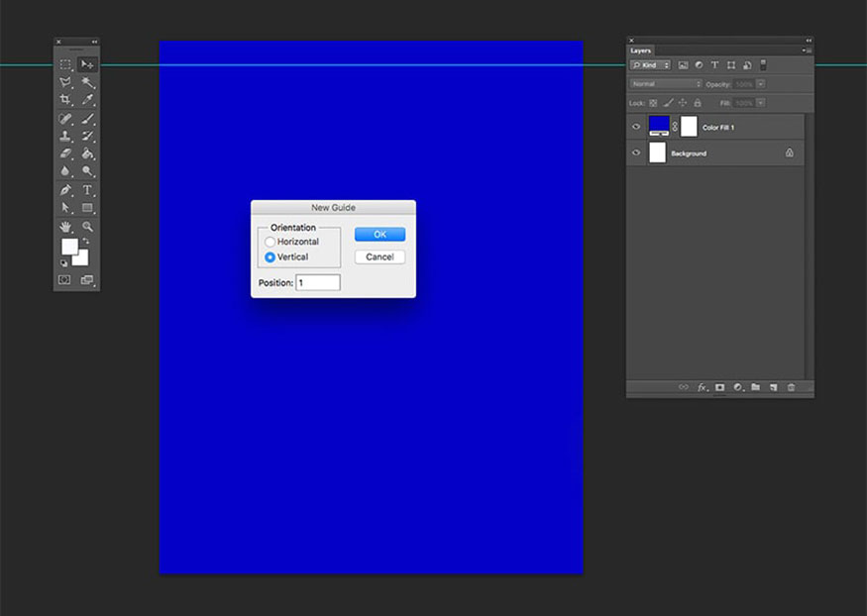Click OK in New Guide dialog
The image size is (867, 616).
click(x=379, y=235)
